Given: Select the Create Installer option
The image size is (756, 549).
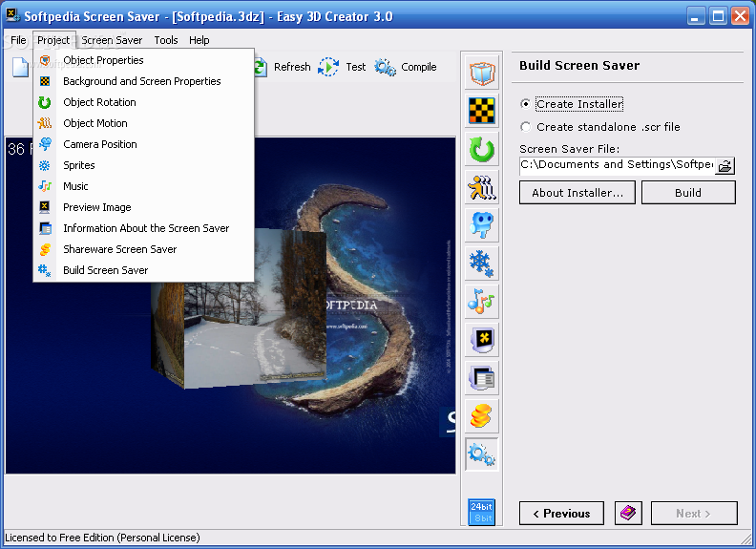Looking at the screenshot, I should 572,104.
